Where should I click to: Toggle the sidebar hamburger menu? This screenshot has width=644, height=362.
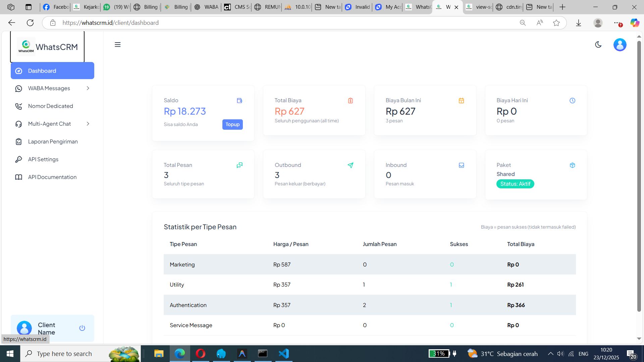117,45
